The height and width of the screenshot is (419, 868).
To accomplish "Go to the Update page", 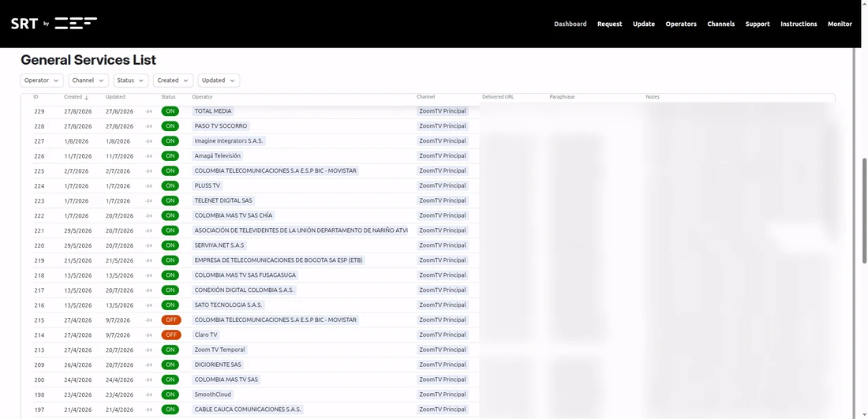I will tap(644, 24).
